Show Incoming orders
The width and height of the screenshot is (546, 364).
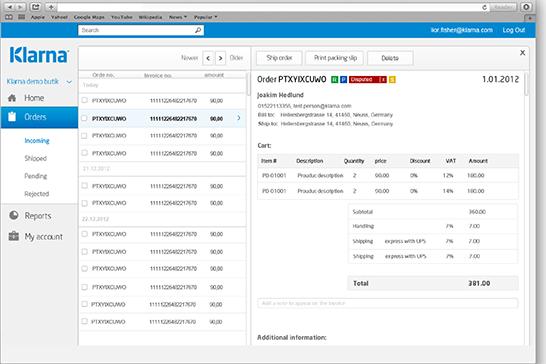pyautogui.click(x=37, y=140)
